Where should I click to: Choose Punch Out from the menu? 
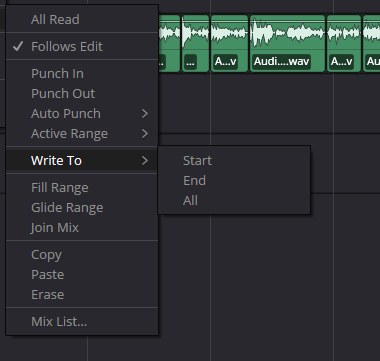click(82, 94)
